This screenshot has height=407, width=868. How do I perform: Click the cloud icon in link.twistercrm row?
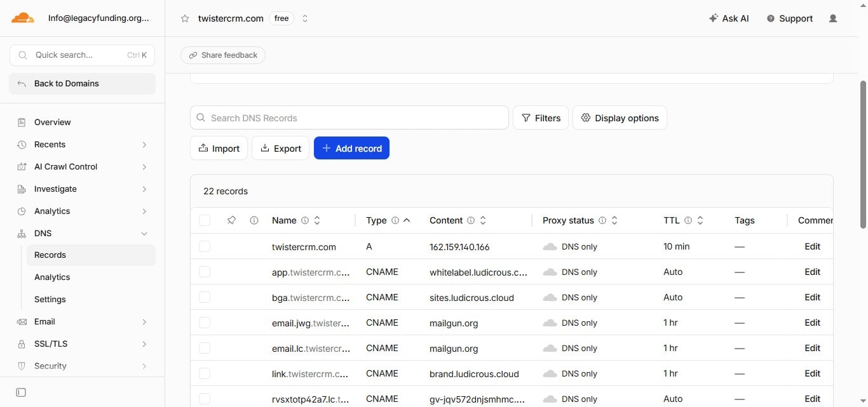[550, 373]
